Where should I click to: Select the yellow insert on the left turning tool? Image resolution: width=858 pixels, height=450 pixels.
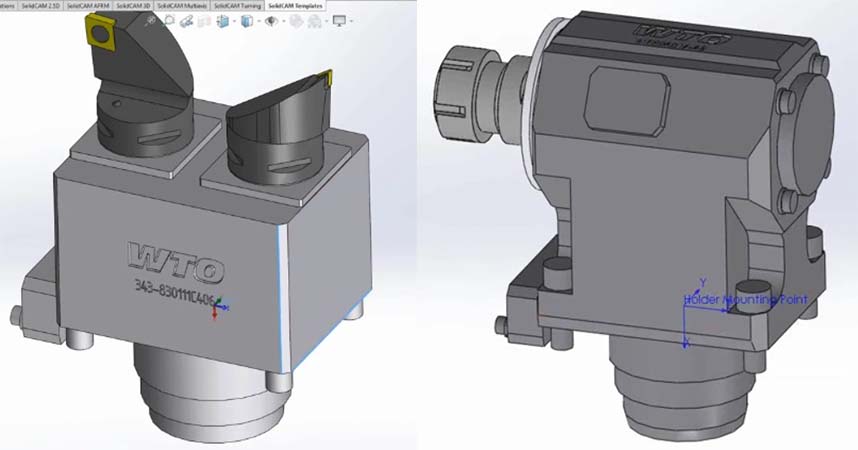[x=102, y=34]
